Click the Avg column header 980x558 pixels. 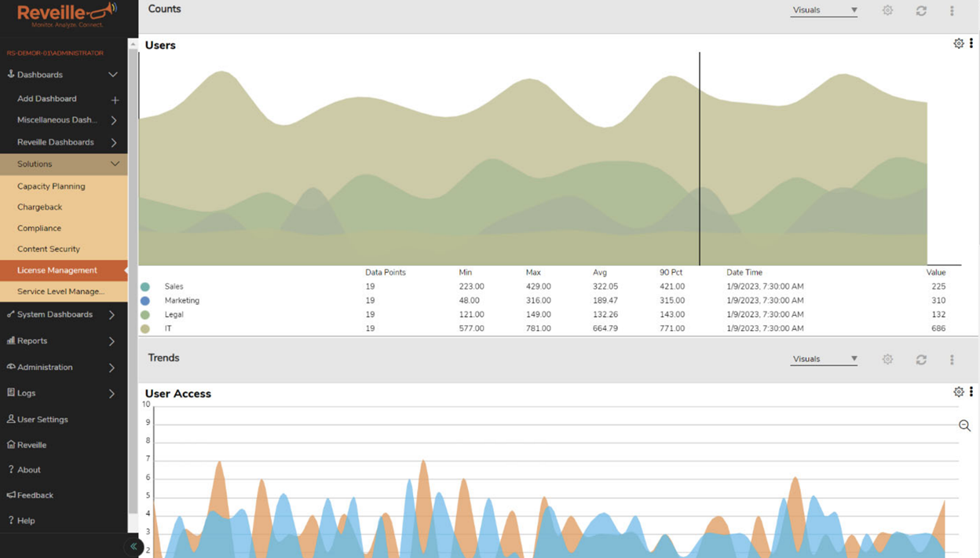tap(600, 273)
